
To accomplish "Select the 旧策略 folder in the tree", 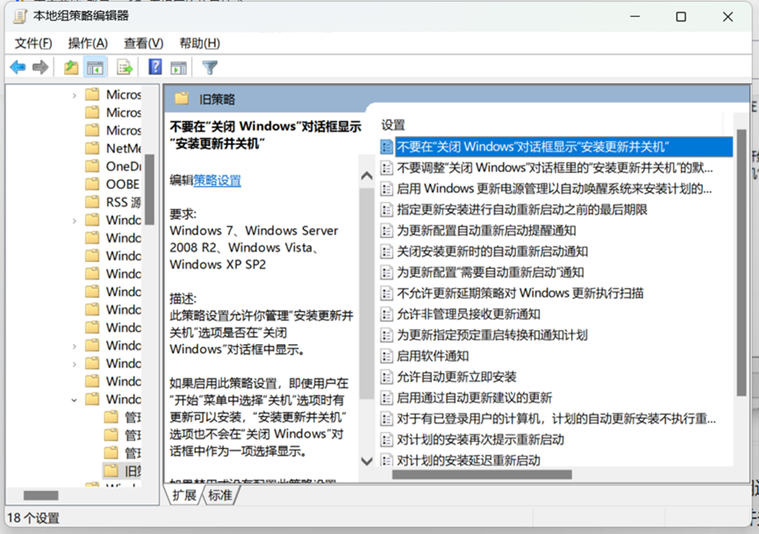I will 123,471.
